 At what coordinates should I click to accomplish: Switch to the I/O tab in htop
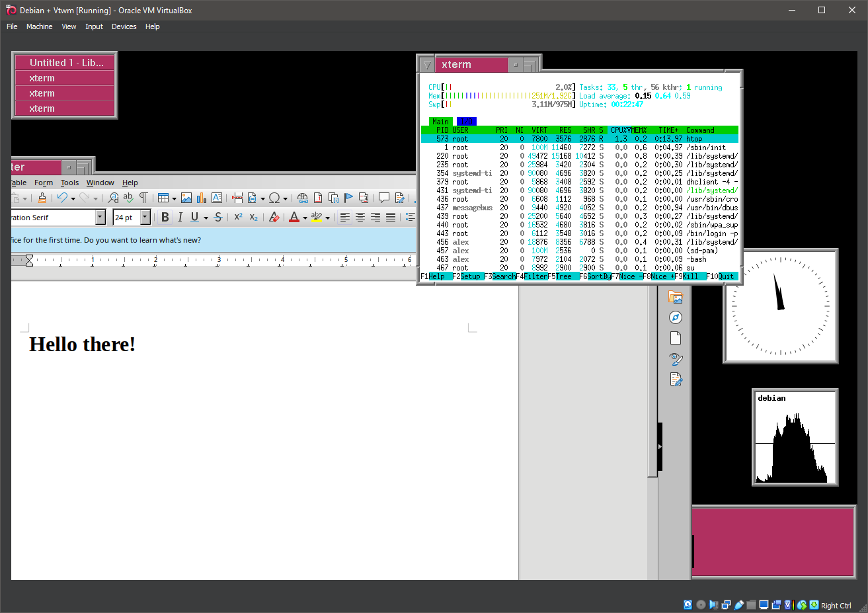coord(466,121)
